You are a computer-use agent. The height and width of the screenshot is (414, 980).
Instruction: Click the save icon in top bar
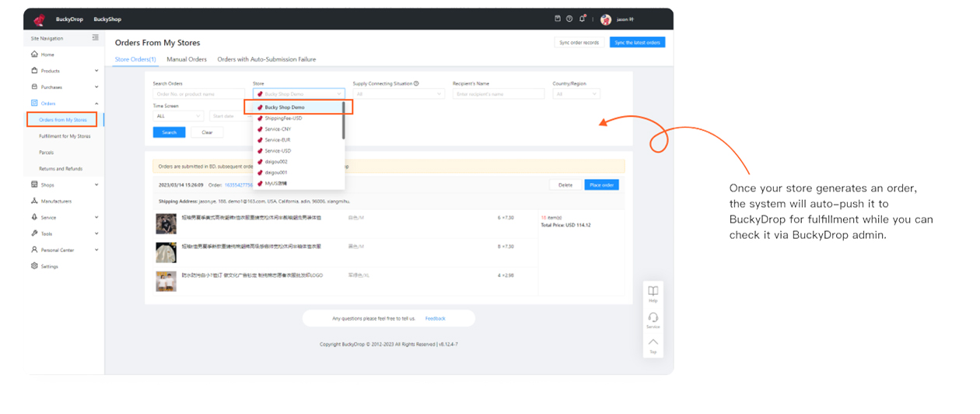(557, 19)
